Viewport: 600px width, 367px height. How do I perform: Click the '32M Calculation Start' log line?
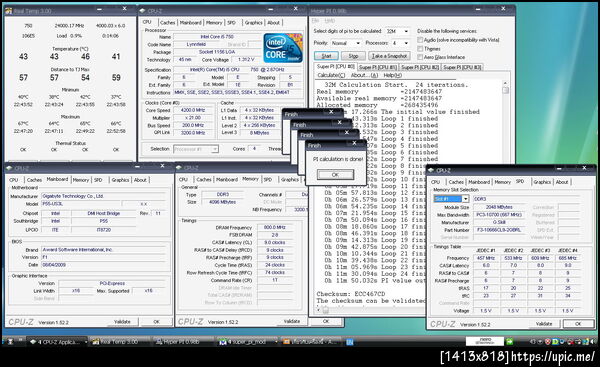coord(396,85)
